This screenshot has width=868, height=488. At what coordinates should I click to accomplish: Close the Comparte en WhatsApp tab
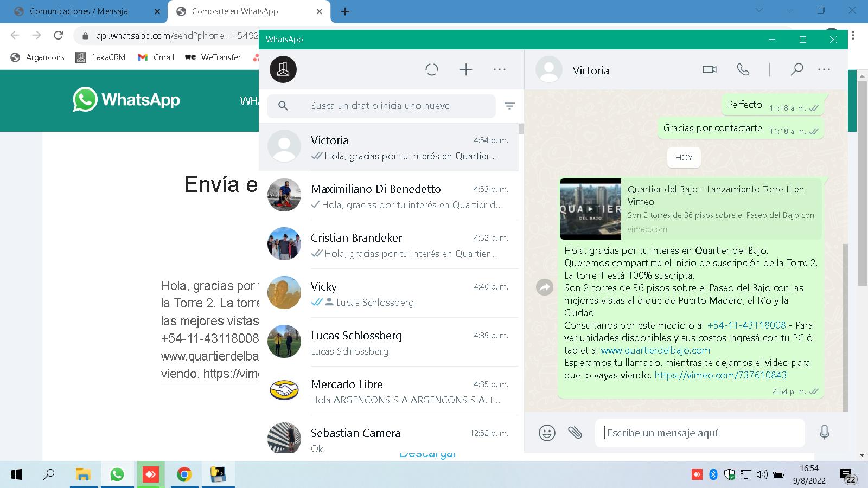[319, 11]
